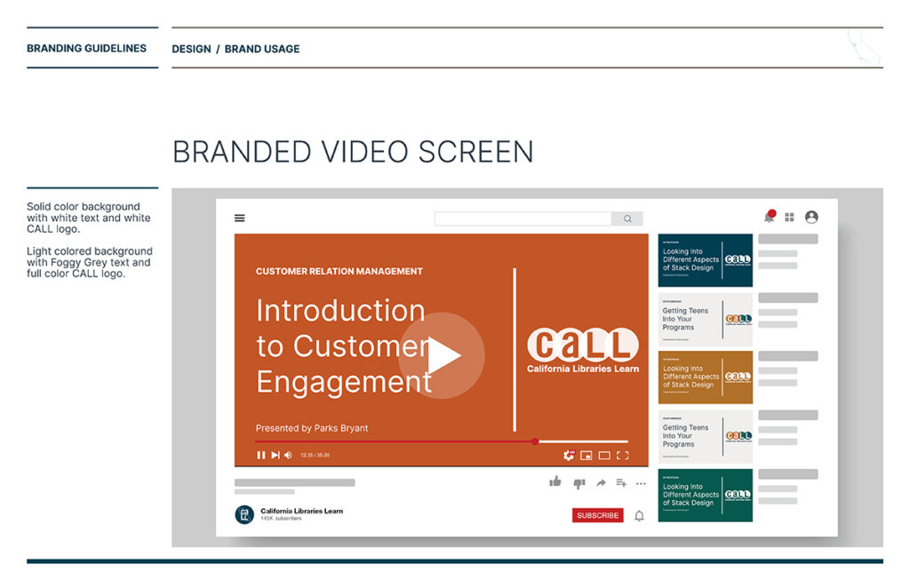Click the red progress bar scrubber knob

[535, 441]
